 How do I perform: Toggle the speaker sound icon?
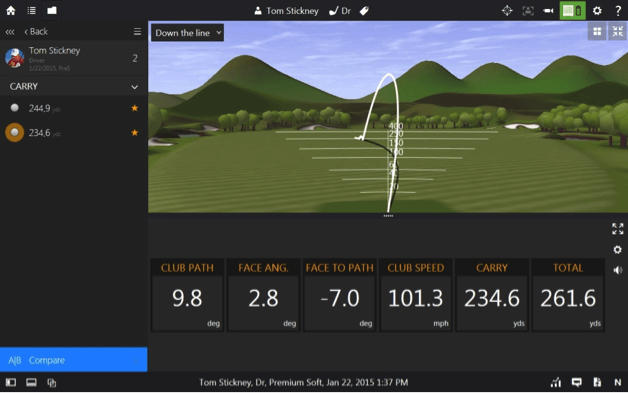[x=618, y=270]
